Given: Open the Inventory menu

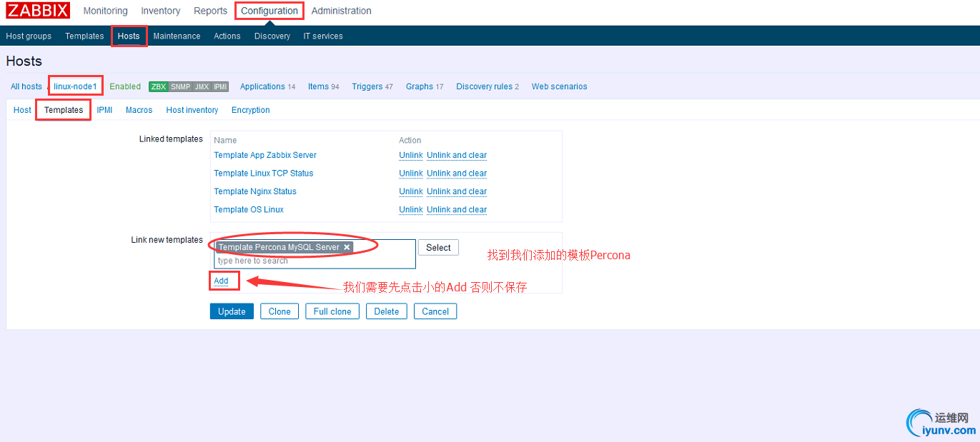Looking at the screenshot, I should [x=161, y=11].
